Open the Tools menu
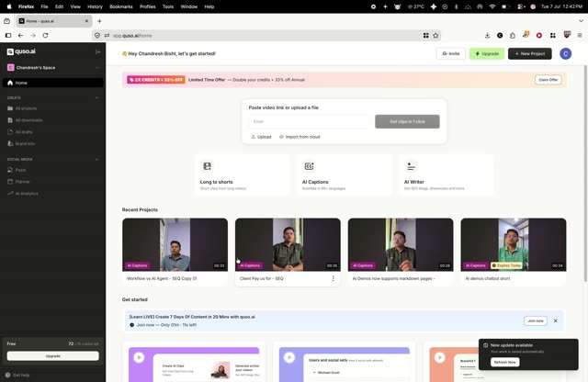This screenshot has height=382, width=588. tap(168, 6)
